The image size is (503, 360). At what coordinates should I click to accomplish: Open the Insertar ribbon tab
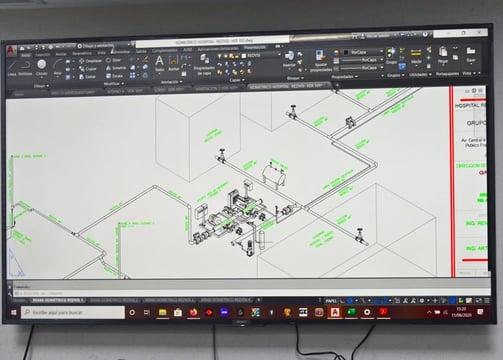pos(43,55)
